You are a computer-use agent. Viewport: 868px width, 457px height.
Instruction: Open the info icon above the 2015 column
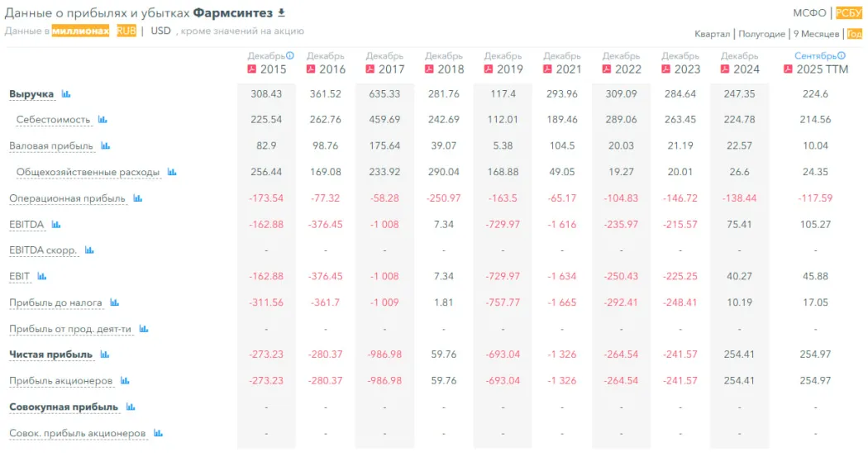(x=290, y=55)
